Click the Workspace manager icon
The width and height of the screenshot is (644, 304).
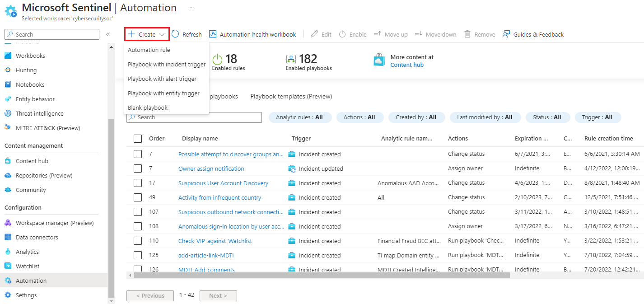click(8, 223)
